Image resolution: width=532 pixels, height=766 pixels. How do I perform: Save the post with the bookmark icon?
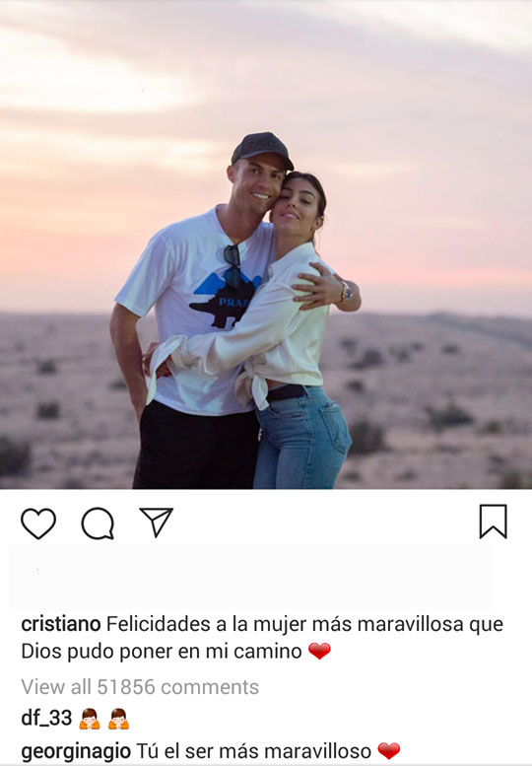click(493, 522)
